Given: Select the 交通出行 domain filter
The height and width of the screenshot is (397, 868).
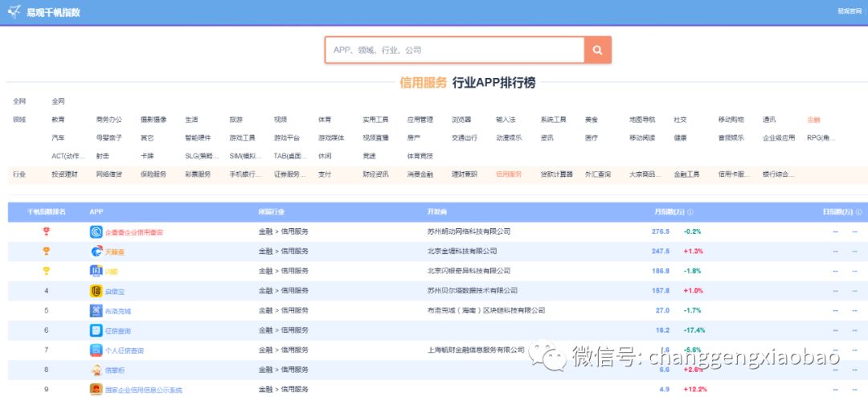Looking at the screenshot, I should click(x=465, y=138).
